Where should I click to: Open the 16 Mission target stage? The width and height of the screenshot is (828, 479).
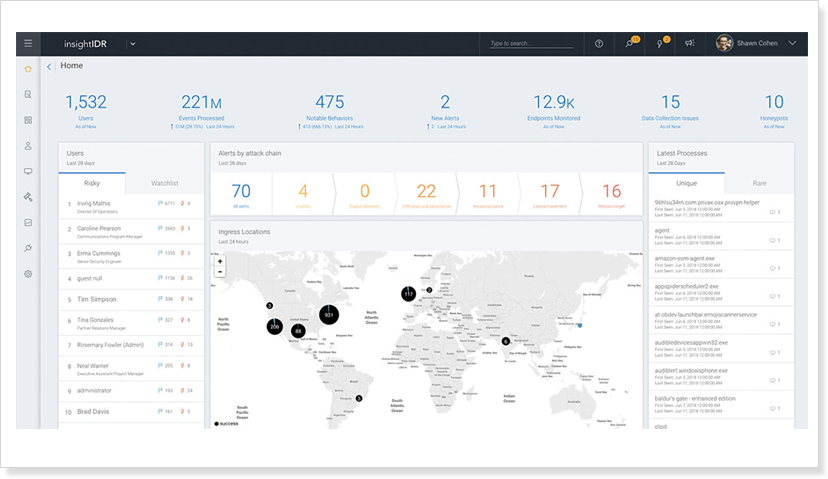pyautogui.click(x=611, y=194)
